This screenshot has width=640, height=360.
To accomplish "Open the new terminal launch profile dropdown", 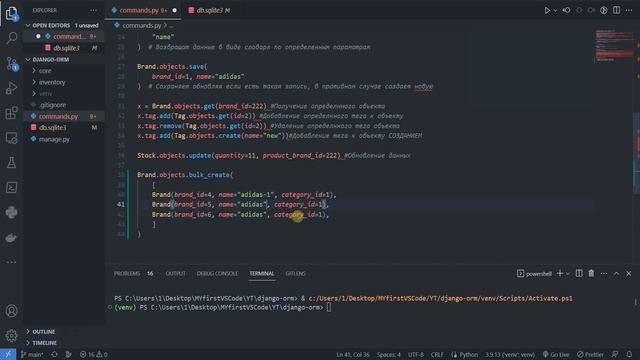I will coord(567,274).
